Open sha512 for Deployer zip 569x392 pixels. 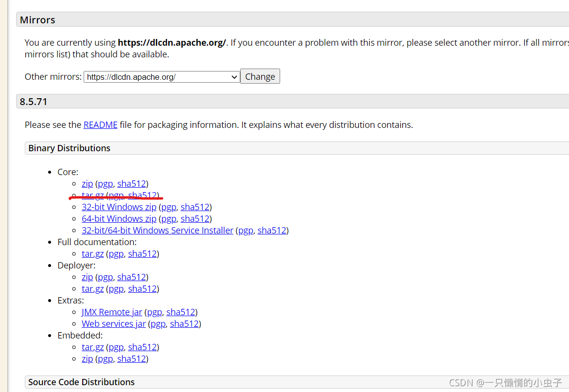(131, 277)
